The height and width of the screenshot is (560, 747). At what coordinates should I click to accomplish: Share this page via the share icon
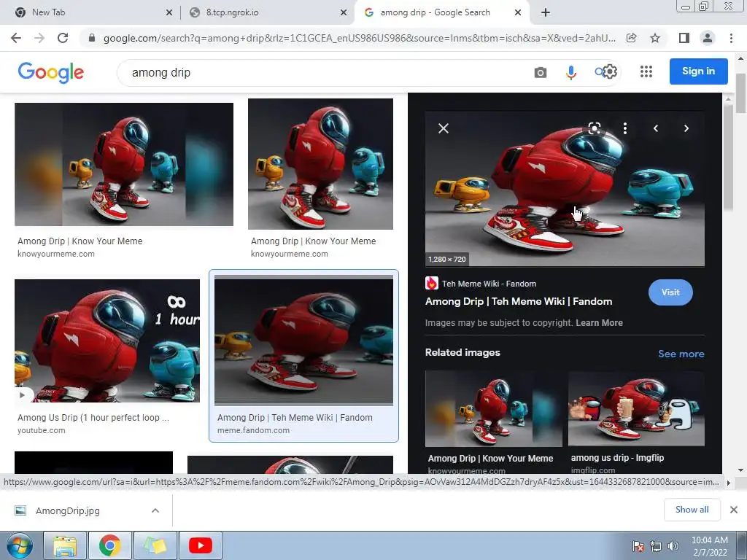[631, 38]
